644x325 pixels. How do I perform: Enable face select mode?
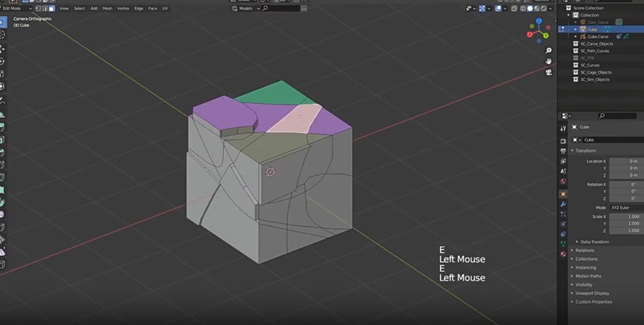[x=52, y=9]
